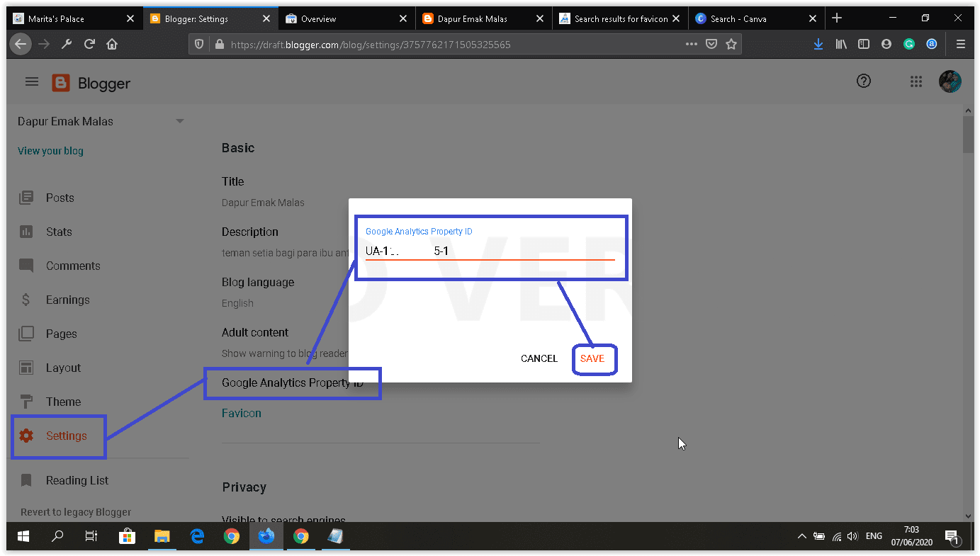Open the Windows notification center
Screen dimensions: 980x556
pos(953,537)
